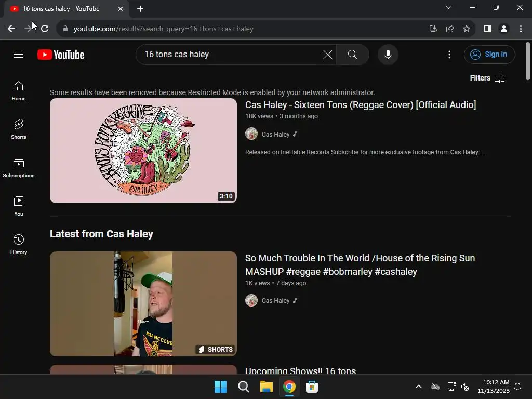View site information via the padlock icon
Image resolution: width=532 pixels, height=399 pixels.
coord(65,29)
